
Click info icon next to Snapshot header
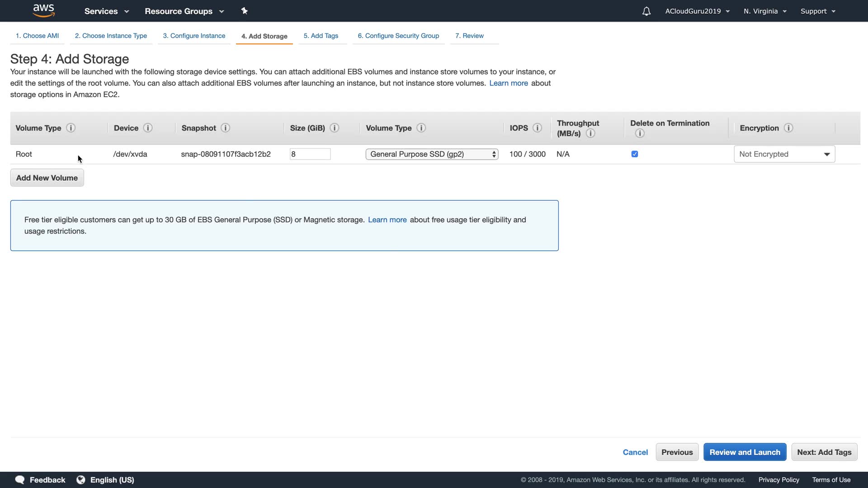225,128
